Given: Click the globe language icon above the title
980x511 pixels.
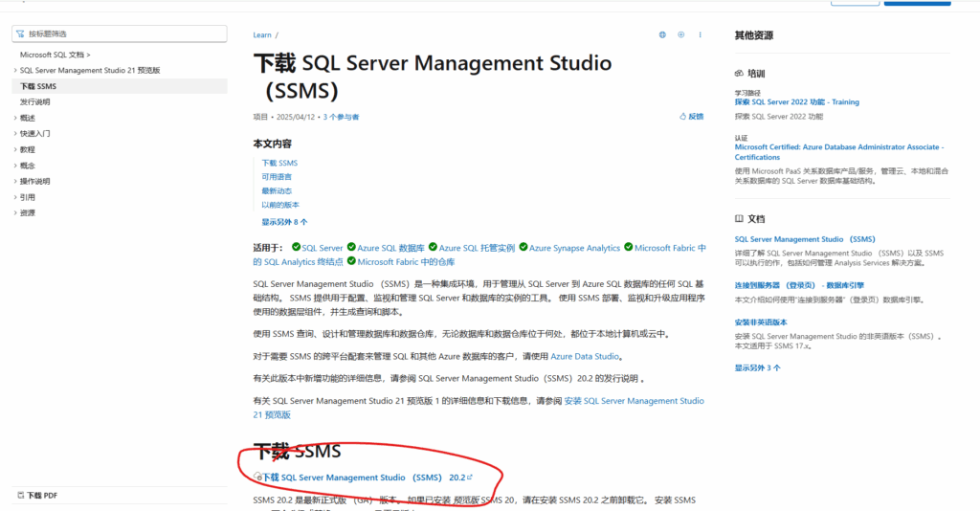Looking at the screenshot, I should (x=661, y=34).
